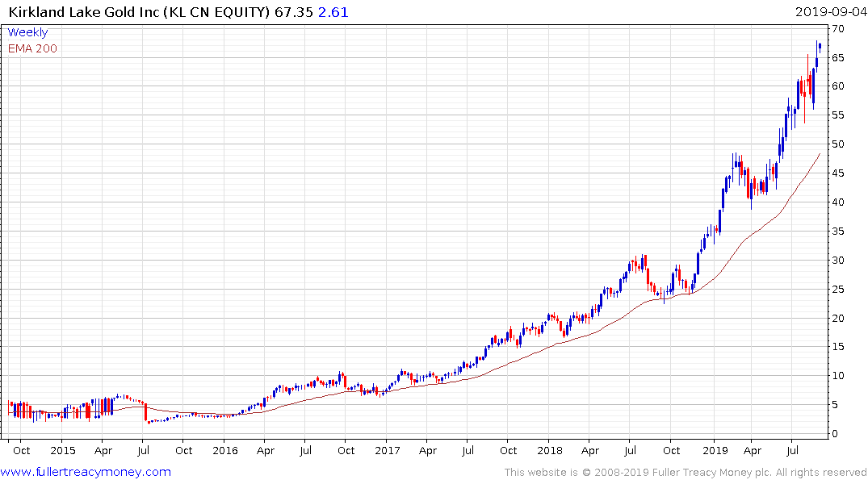Click the 25 price axis label
The width and height of the screenshot is (868, 484).
pos(838,289)
